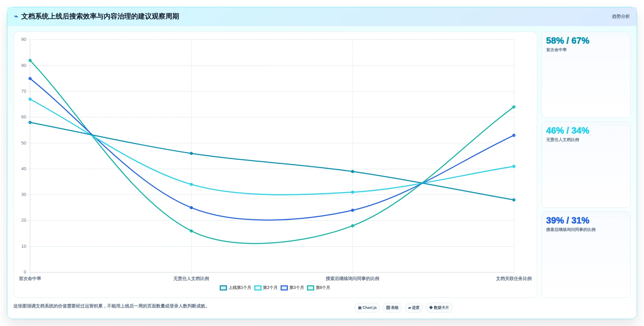
Task: Click the 上线第1个月 point at 首次命中率 (58)
Action: (30, 123)
